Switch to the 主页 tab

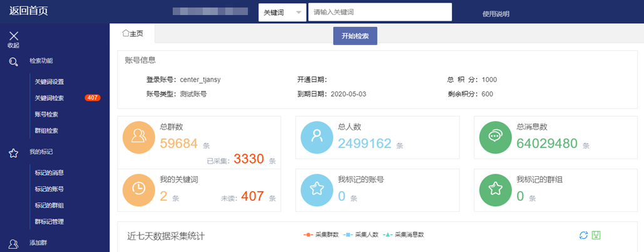click(132, 33)
